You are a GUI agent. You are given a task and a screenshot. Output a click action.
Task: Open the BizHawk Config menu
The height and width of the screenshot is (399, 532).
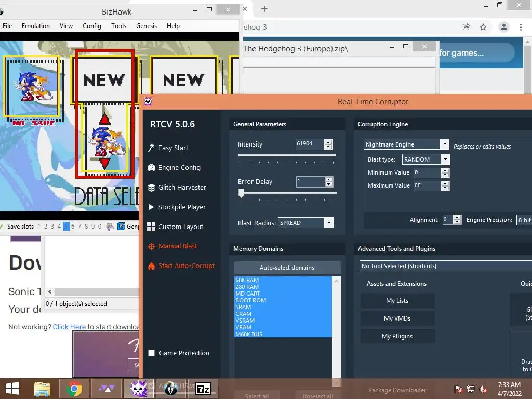[92, 26]
